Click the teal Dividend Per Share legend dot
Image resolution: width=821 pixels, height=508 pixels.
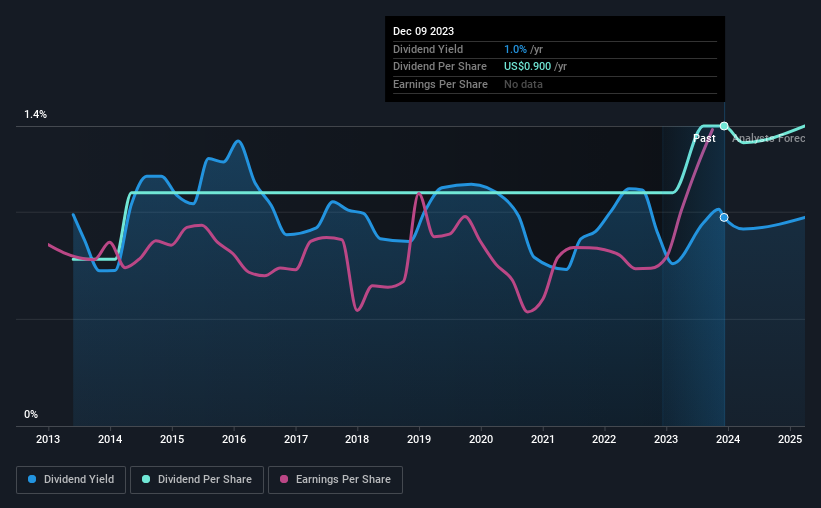point(146,479)
